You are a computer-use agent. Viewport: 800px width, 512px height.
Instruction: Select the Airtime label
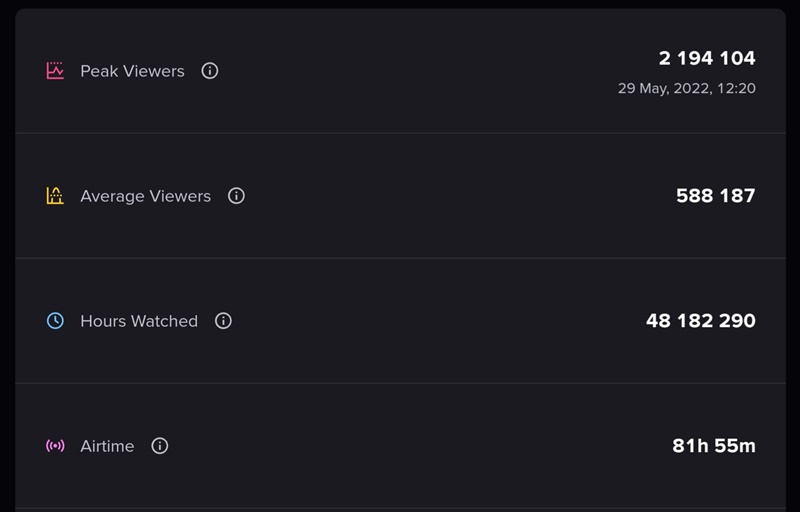(x=107, y=446)
